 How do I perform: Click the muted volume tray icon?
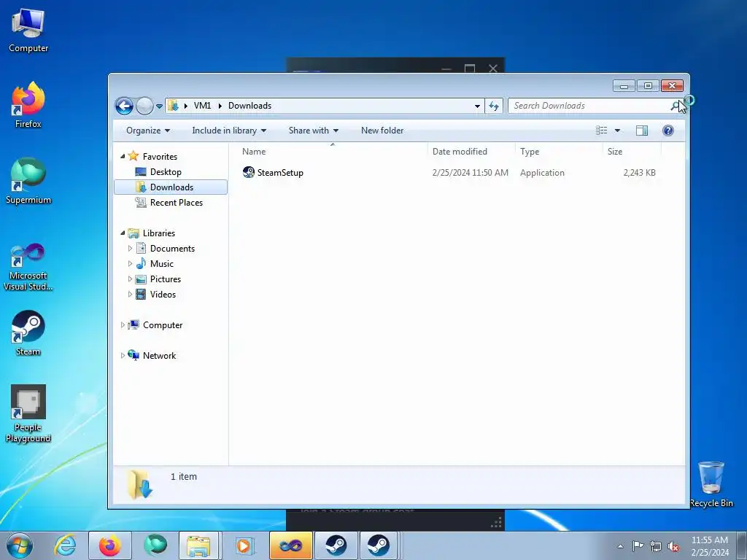pos(673,546)
